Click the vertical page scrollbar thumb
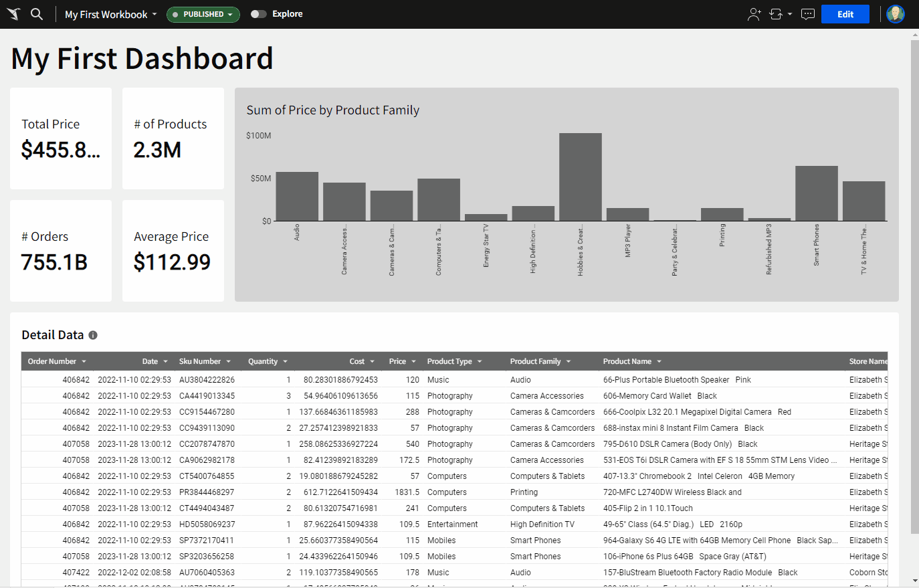 [914, 286]
